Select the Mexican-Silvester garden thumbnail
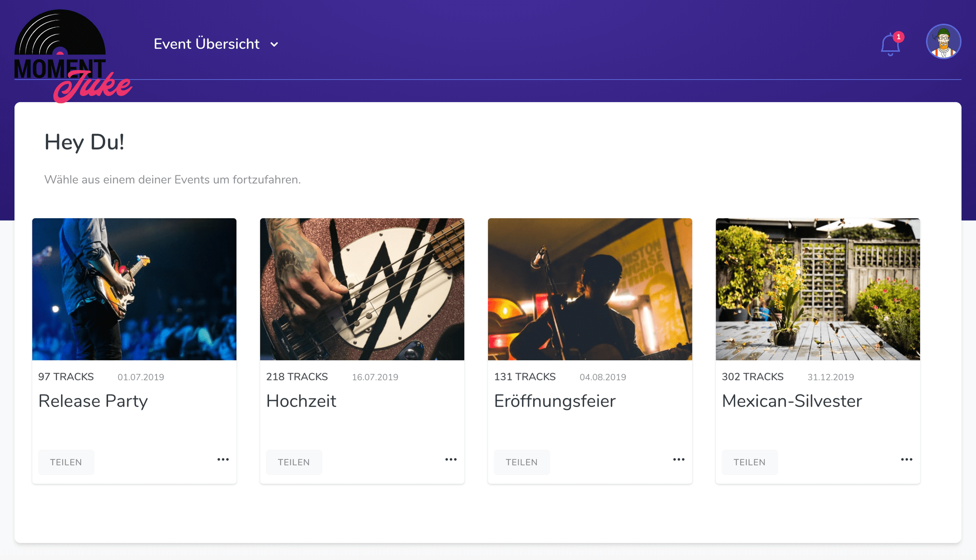 point(818,289)
